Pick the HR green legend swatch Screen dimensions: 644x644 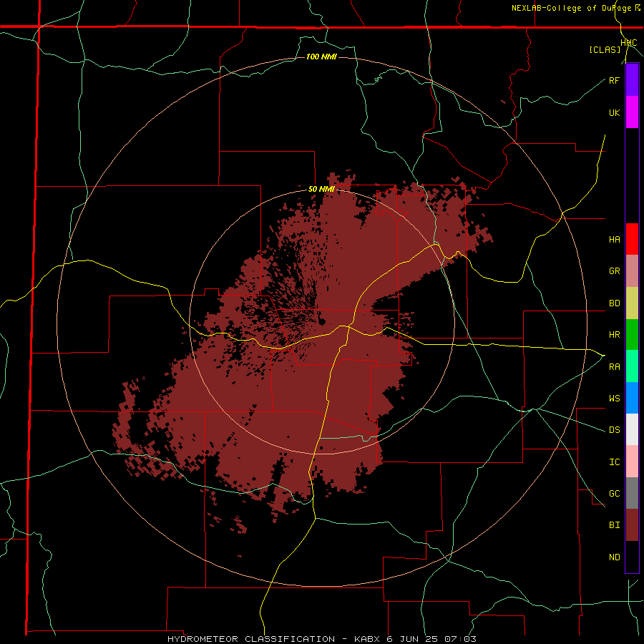(632, 335)
